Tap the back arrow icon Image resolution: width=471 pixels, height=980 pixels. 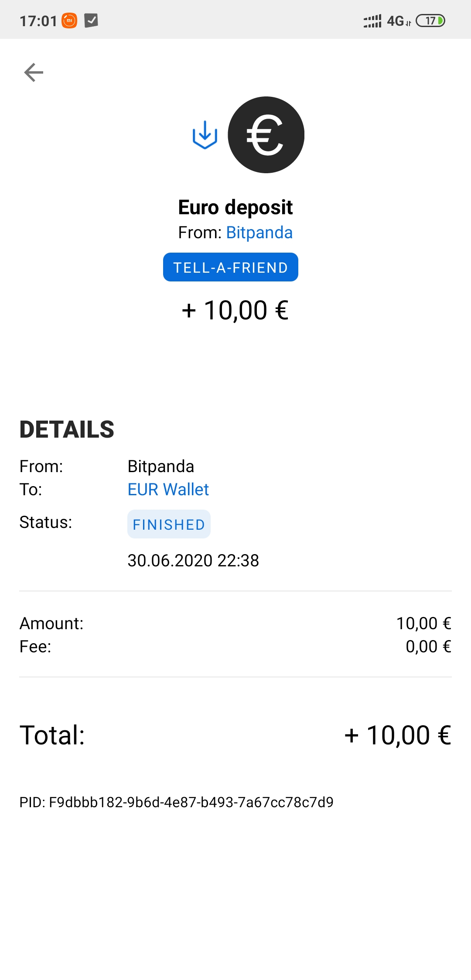pos(34,72)
